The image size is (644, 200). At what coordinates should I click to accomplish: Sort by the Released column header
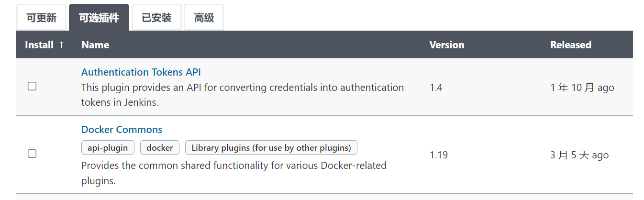(571, 45)
